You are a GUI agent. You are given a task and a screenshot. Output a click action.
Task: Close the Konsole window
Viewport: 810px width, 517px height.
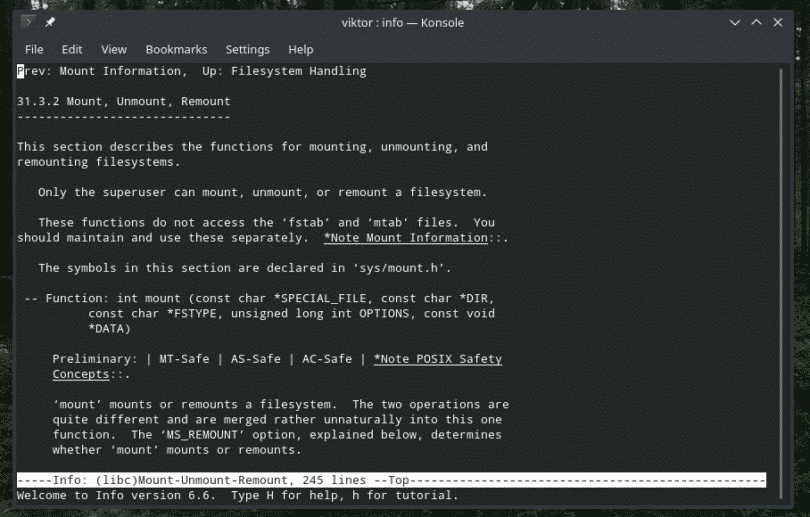(x=777, y=22)
